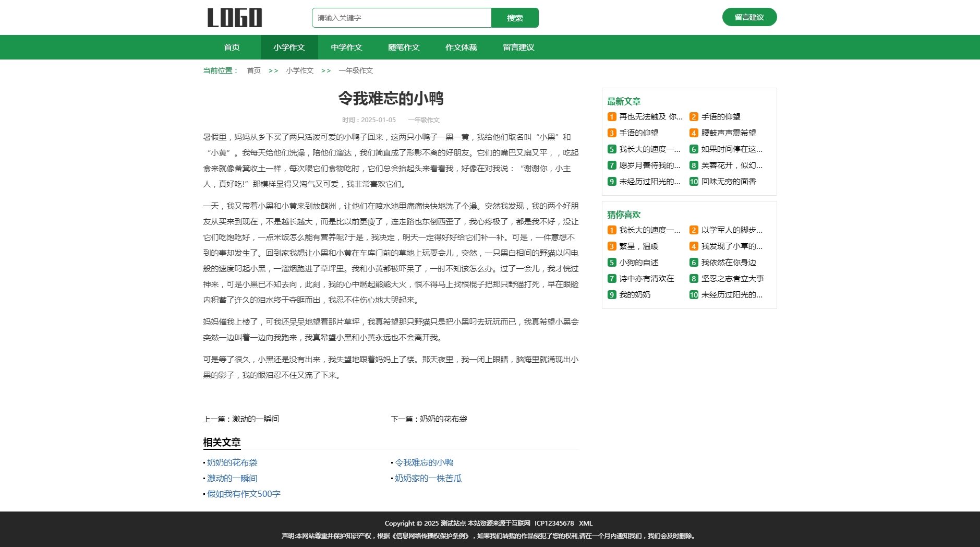Open related article 奶奶家的一株苦瓜
Viewport: 980px width, 547px height.
click(428, 479)
